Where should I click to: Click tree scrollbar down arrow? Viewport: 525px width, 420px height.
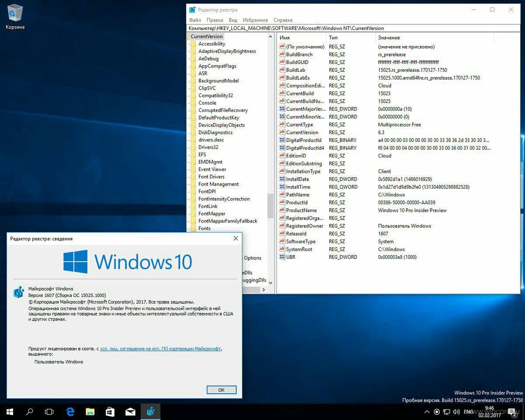(270, 283)
